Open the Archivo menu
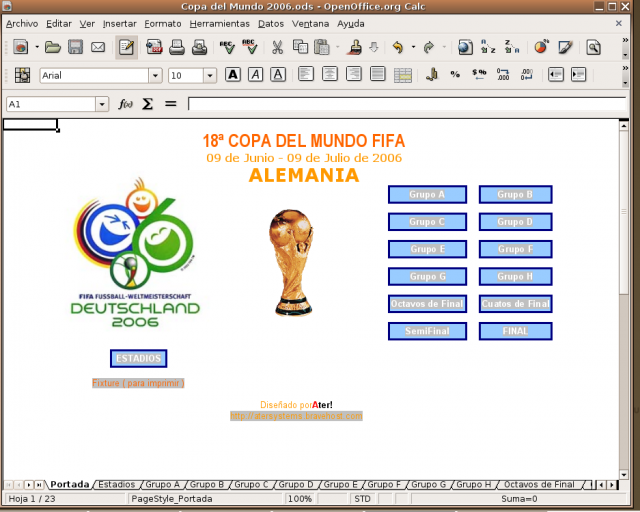Viewport: 640px width, 512px height. coord(22,24)
